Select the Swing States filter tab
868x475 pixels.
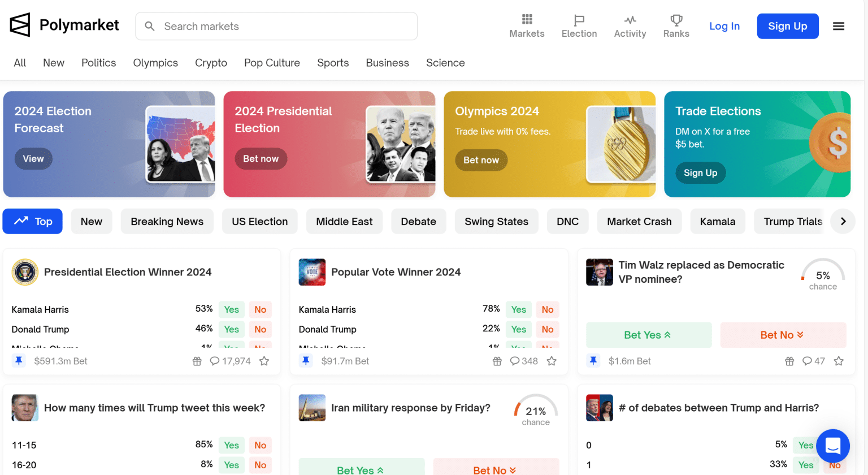496,221
